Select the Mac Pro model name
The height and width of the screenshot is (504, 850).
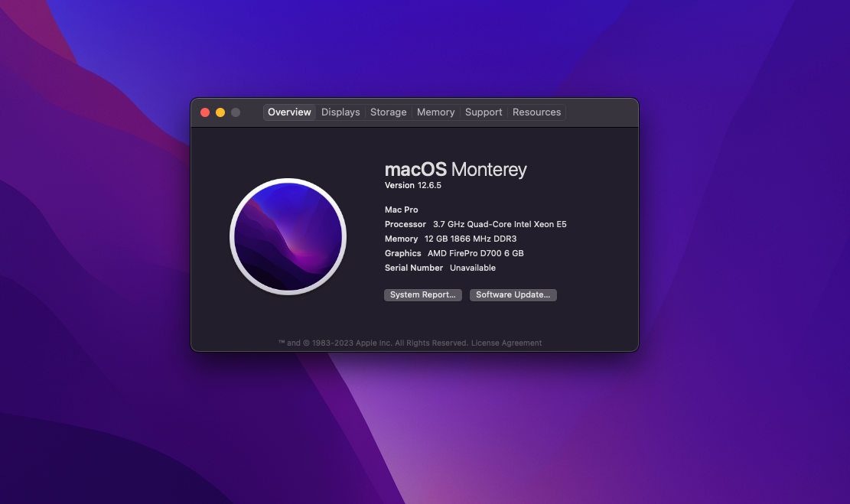(401, 210)
